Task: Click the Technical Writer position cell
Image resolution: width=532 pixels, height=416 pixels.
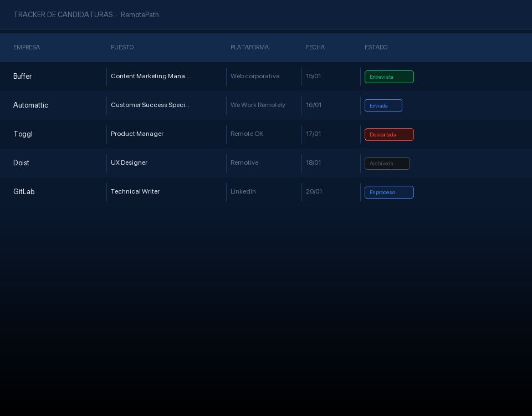Action: point(135,191)
